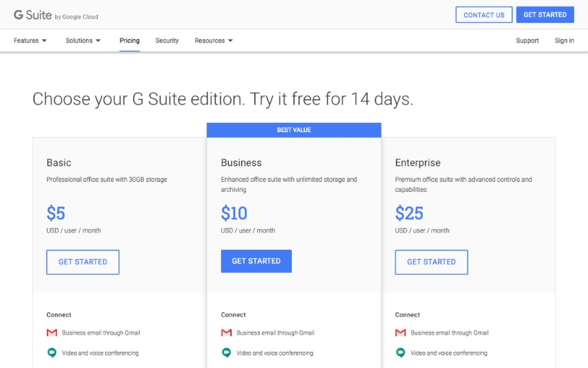Start the Basic plan trial

(83, 262)
